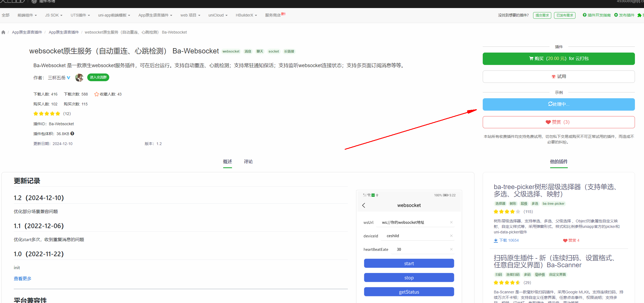Image resolution: width=644 pixels, height=303 pixels.
Task: Click the 连续扫码 tag on Ba-Scanner
Action: [x=513, y=275]
